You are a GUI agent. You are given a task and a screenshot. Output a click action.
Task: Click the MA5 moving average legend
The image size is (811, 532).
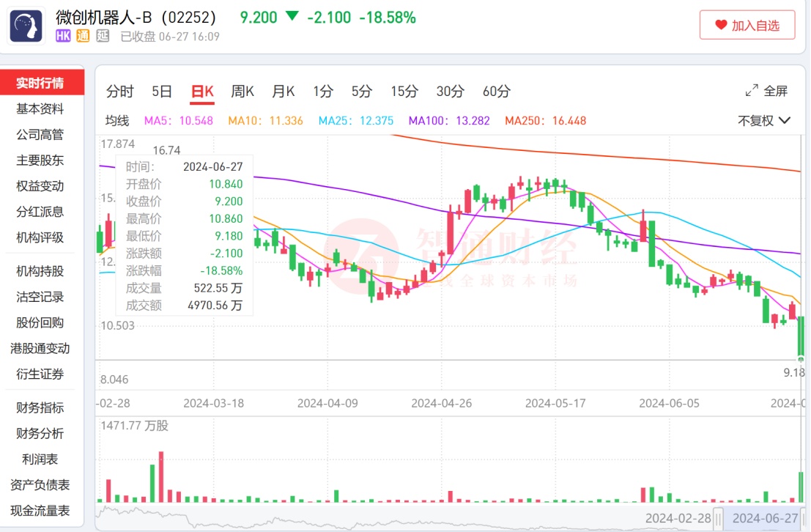pyautogui.click(x=179, y=120)
